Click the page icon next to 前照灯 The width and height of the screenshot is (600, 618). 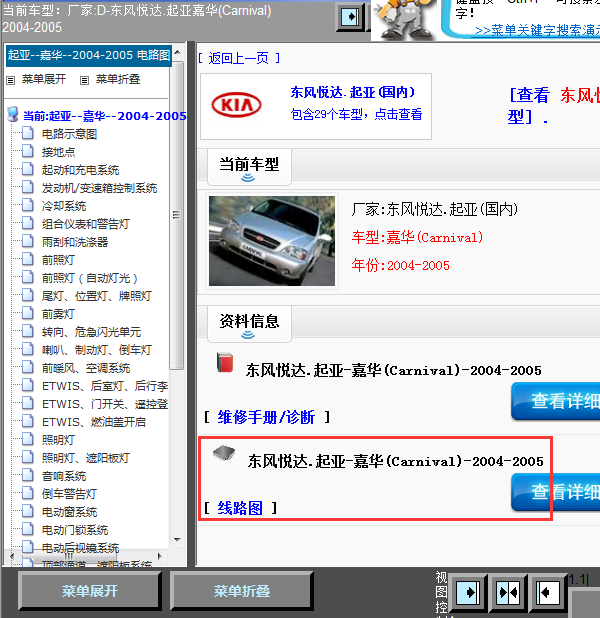28,259
